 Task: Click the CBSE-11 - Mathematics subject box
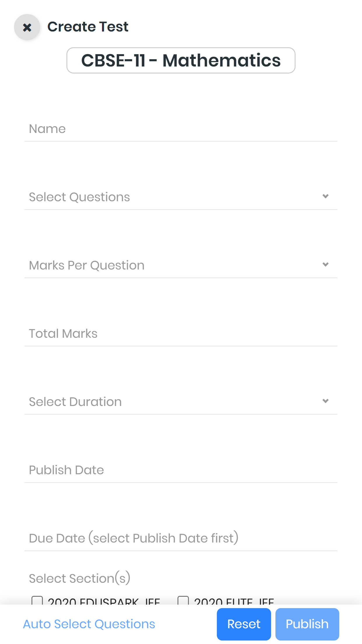[x=181, y=60]
